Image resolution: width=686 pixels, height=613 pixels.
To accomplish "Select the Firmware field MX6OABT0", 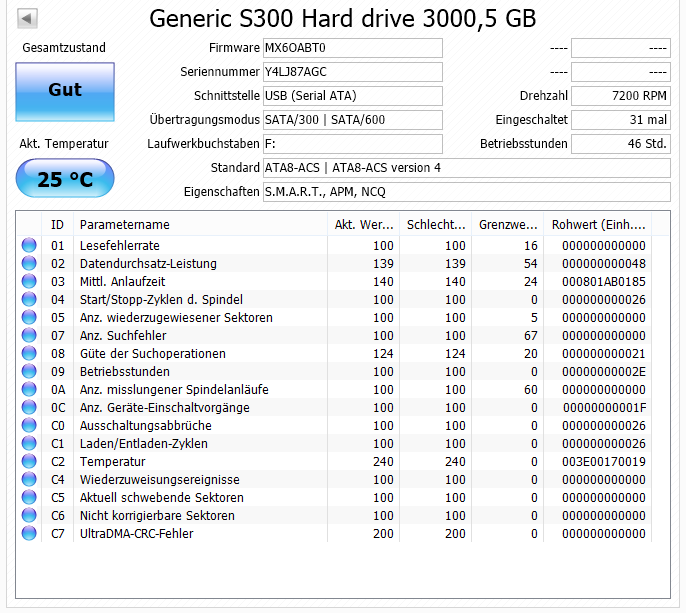I will tap(353, 48).
